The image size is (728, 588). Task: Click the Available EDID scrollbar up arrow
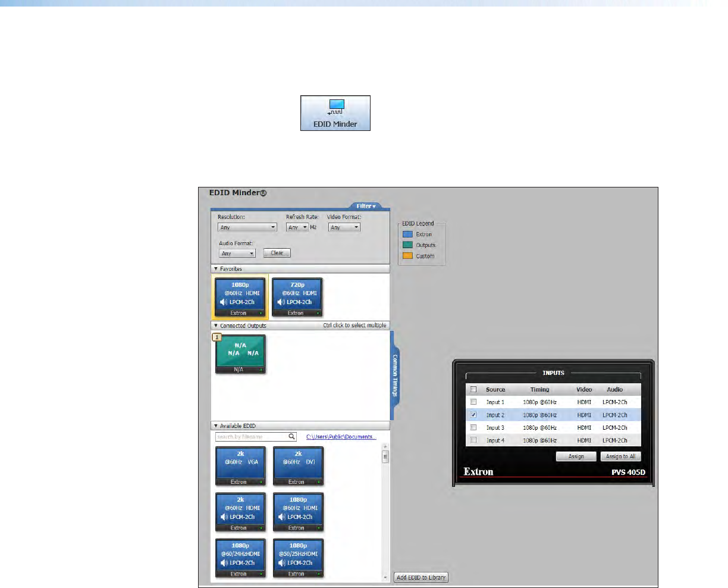[385, 446]
